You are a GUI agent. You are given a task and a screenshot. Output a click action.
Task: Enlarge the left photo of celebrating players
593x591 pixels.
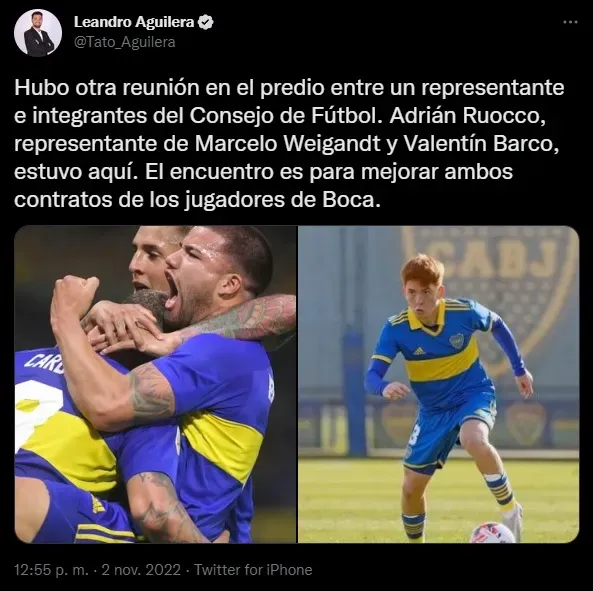coord(155,384)
